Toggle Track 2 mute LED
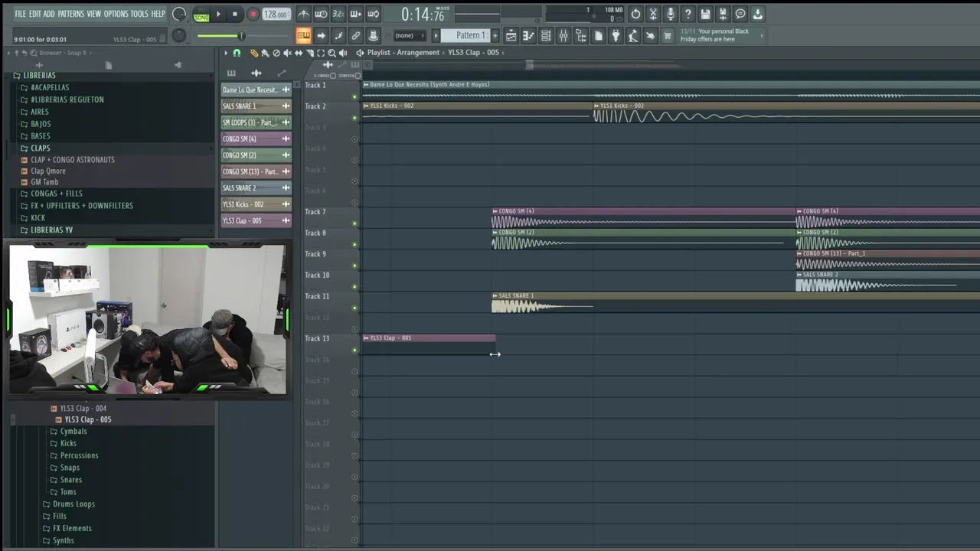Image resolution: width=980 pixels, height=551 pixels. [x=354, y=118]
